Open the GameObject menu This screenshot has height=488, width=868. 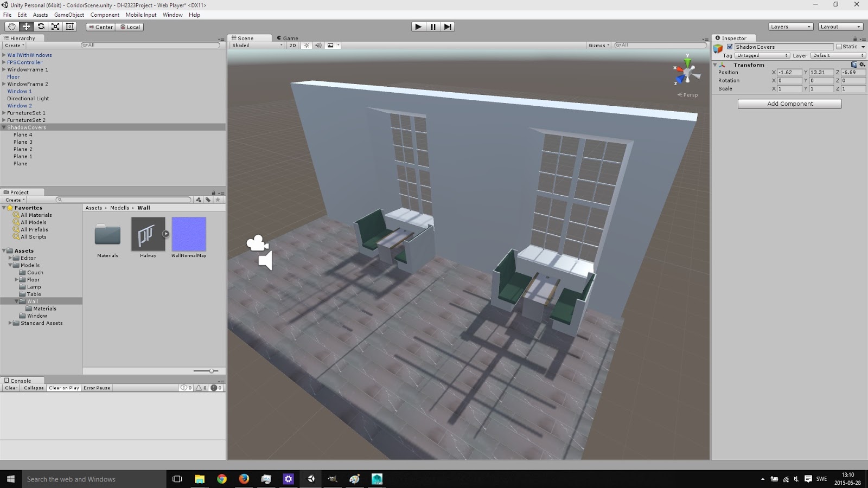[x=71, y=15]
